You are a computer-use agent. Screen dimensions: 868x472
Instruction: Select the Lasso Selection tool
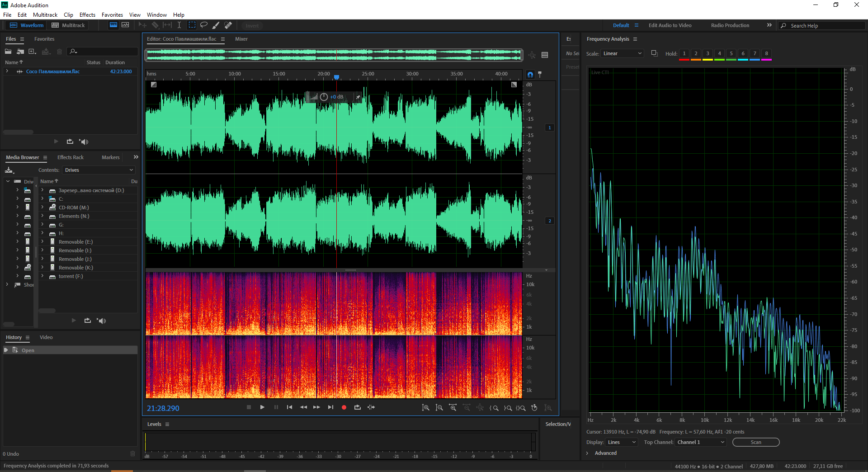204,25
